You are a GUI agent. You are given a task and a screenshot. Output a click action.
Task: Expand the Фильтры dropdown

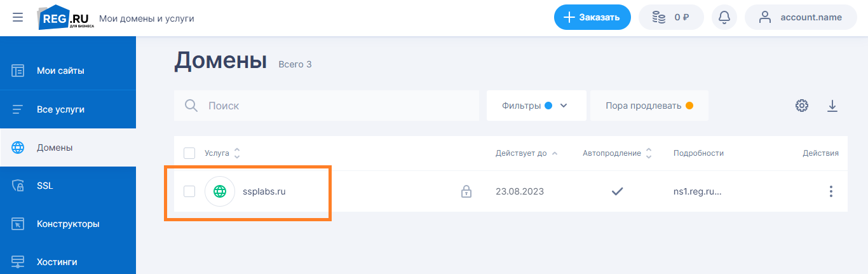pyautogui.click(x=536, y=106)
